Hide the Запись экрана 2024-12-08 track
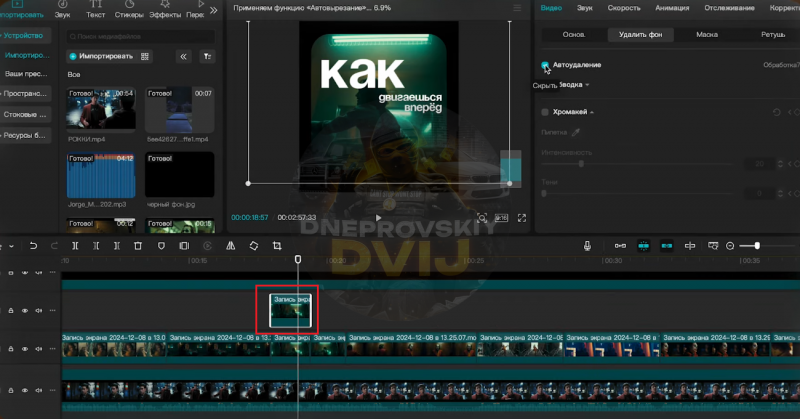Image resolution: width=800 pixels, height=419 pixels. click(x=24, y=349)
